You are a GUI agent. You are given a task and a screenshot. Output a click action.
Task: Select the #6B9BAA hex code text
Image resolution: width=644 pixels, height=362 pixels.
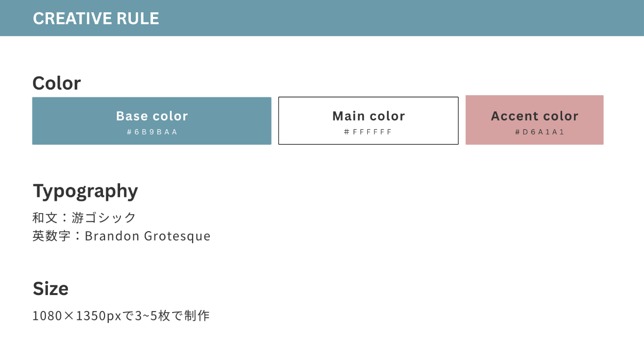(152, 132)
